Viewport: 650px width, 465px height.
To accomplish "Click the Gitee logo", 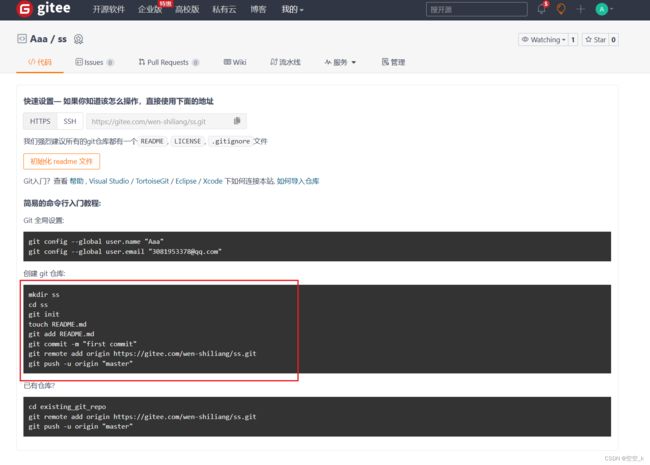I will pos(44,9).
